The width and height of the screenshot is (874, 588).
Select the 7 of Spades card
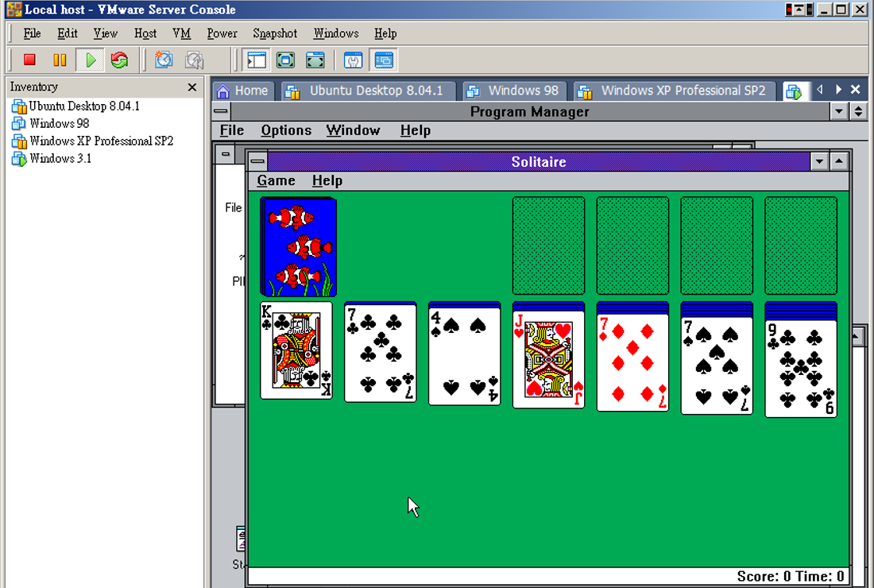(717, 366)
